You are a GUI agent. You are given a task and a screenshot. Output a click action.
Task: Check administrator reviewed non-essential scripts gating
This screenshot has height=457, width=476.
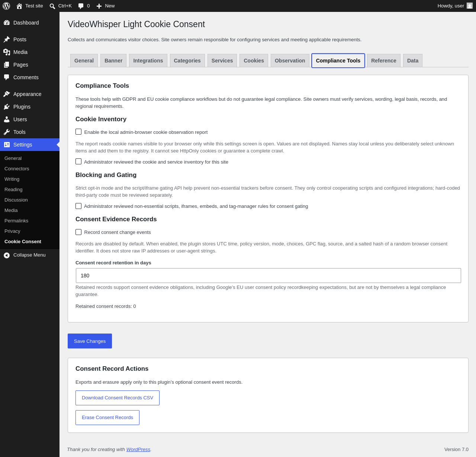[x=78, y=206]
